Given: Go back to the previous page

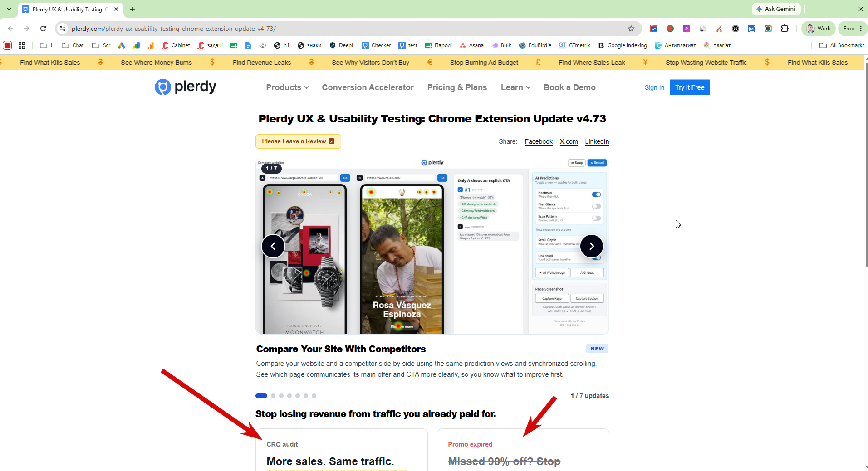Looking at the screenshot, I should 10,29.
